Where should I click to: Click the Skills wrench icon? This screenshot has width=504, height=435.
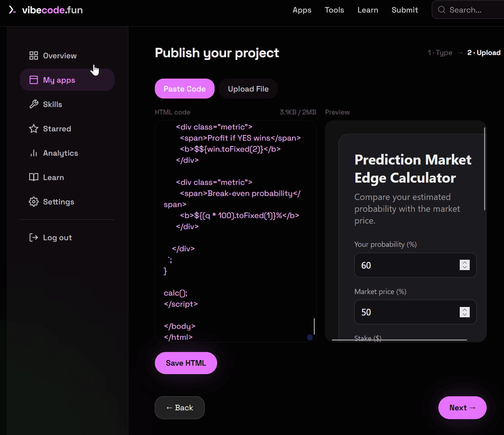(34, 104)
